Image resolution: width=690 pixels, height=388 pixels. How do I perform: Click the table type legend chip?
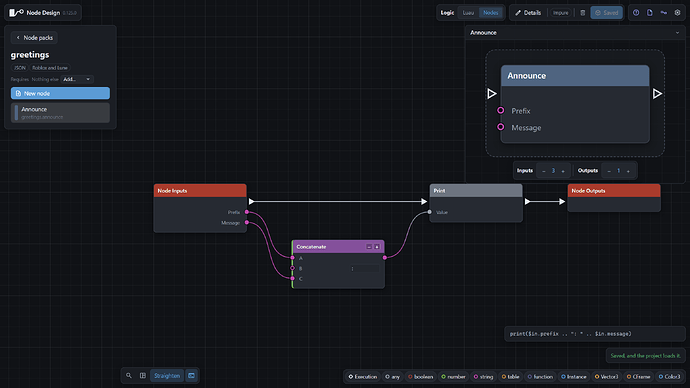[510, 377]
